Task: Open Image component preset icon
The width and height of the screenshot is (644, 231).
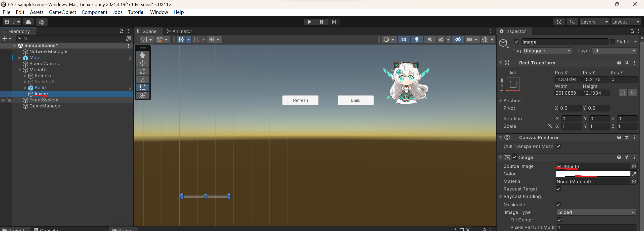Action: point(627,157)
